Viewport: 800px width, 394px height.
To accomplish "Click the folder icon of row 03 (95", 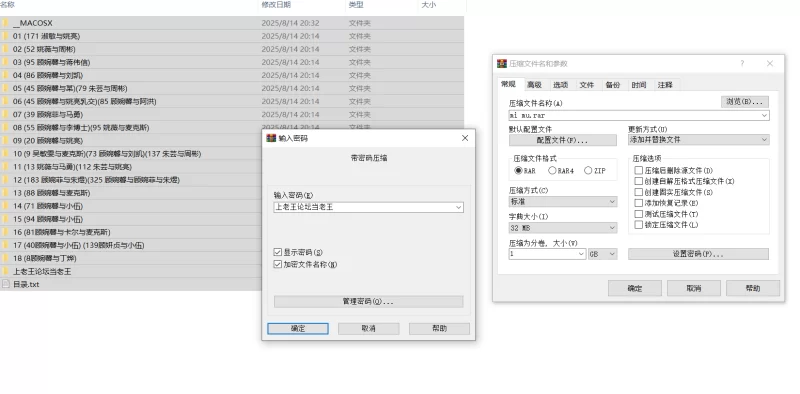I will (x=5, y=62).
